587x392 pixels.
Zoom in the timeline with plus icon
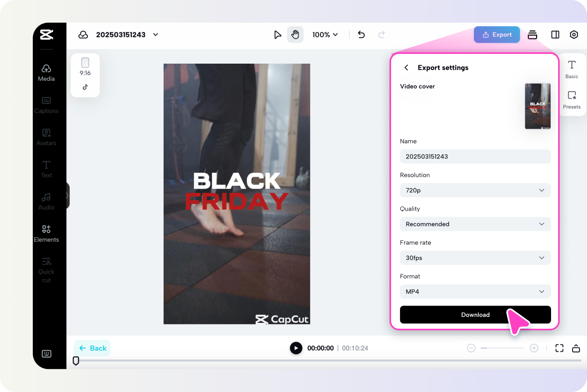(534, 348)
